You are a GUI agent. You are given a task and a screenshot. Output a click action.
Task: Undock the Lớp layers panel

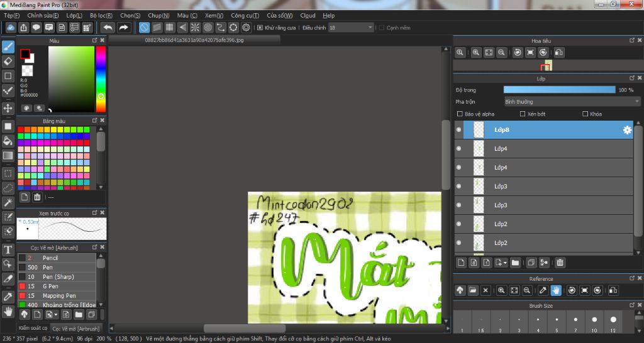pos(632,78)
